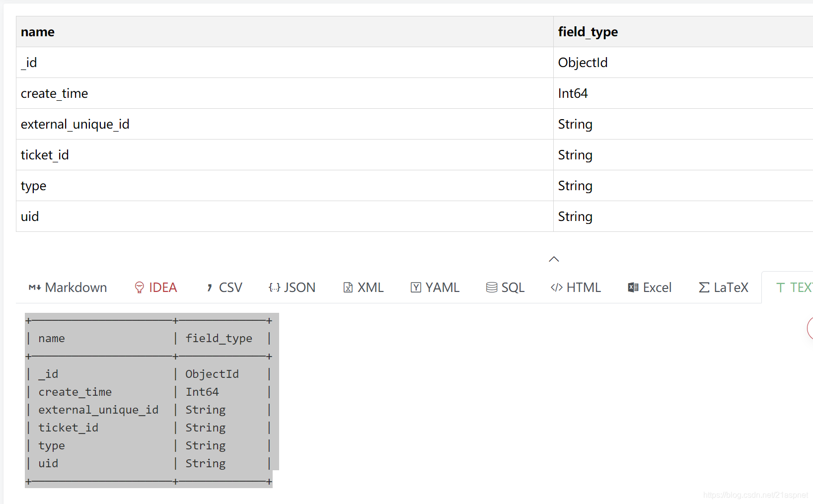Click the JSON braces icon
Image resolution: width=813 pixels, height=504 pixels.
274,288
